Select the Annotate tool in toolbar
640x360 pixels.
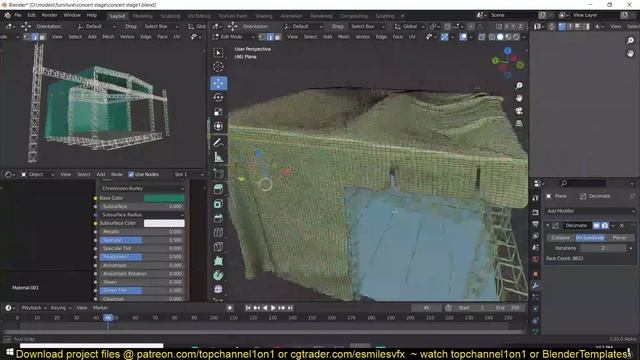point(218,142)
